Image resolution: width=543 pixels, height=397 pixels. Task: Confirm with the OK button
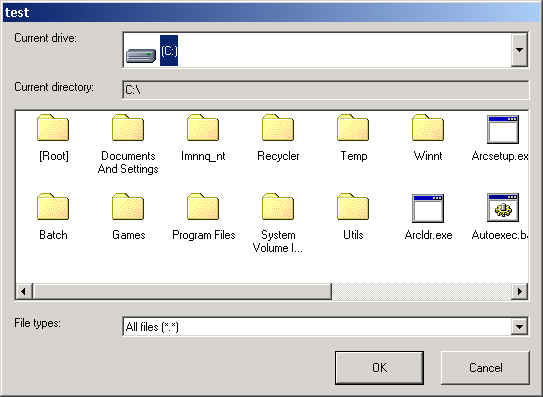(379, 368)
